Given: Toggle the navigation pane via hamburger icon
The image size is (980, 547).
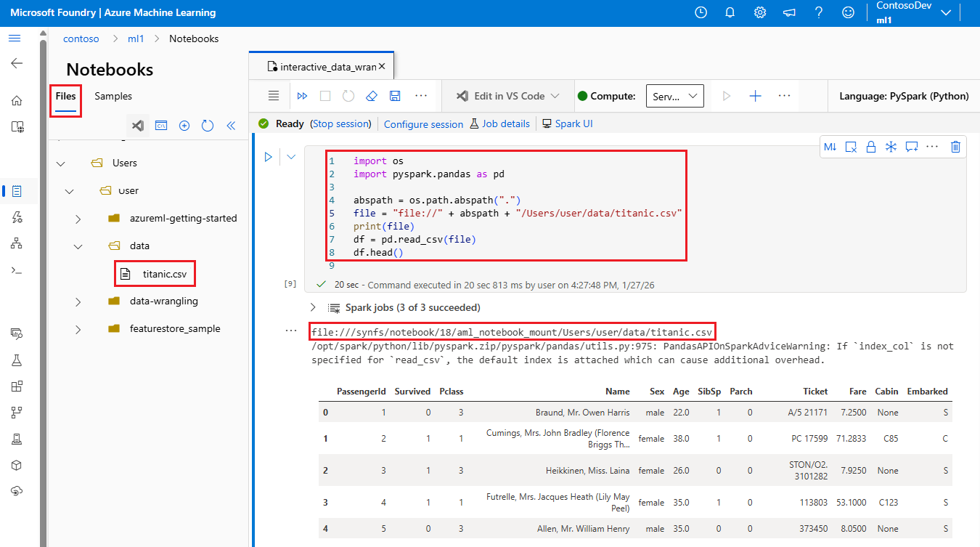Looking at the screenshot, I should pyautogui.click(x=15, y=38).
